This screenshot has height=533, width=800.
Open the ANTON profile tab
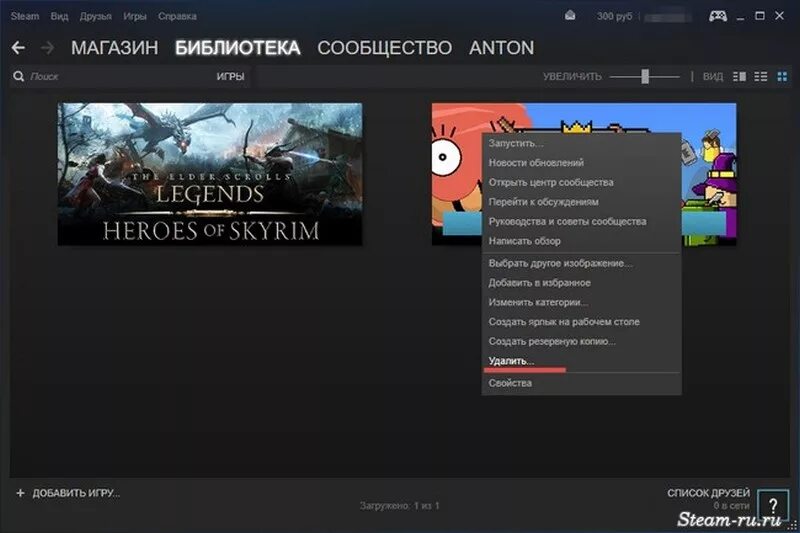coord(502,48)
